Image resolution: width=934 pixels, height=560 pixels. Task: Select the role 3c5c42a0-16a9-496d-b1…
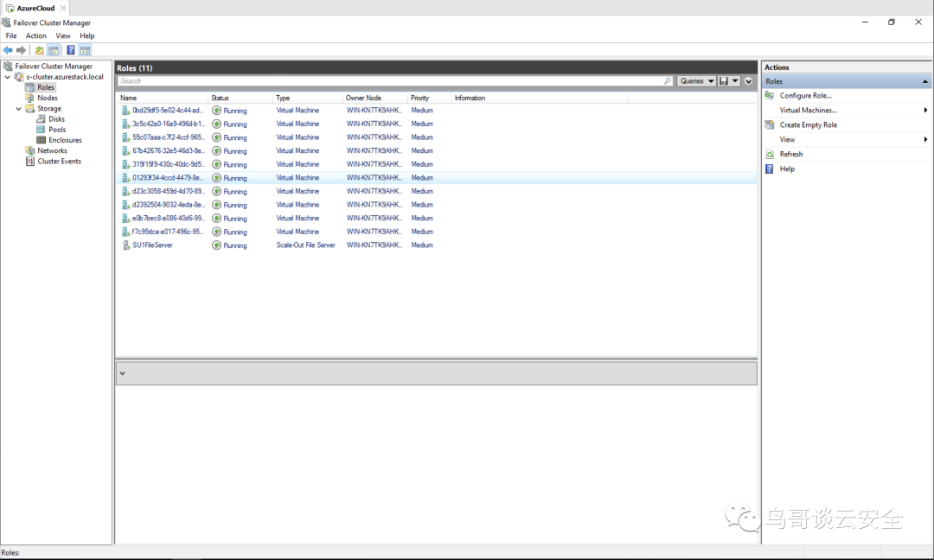[x=436, y=124]
